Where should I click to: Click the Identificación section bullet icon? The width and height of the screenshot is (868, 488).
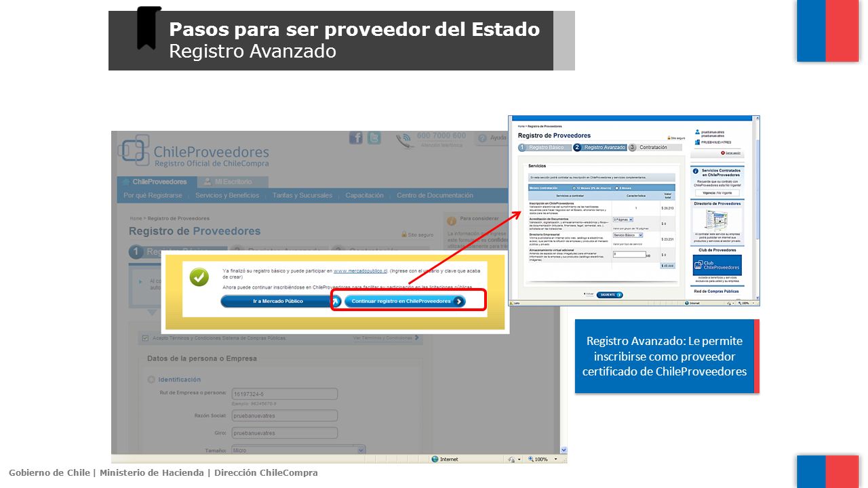click(x=151, y=380)
